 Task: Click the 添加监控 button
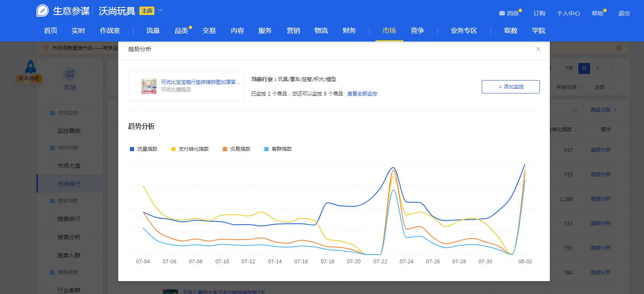point(510,86)
